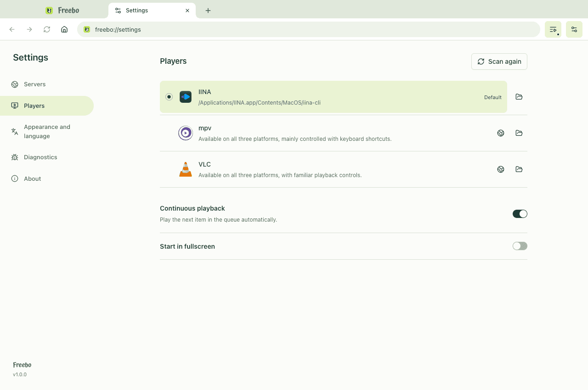Go to the home page icon
Screen dimensions: 588x390
tap(64, 29)
